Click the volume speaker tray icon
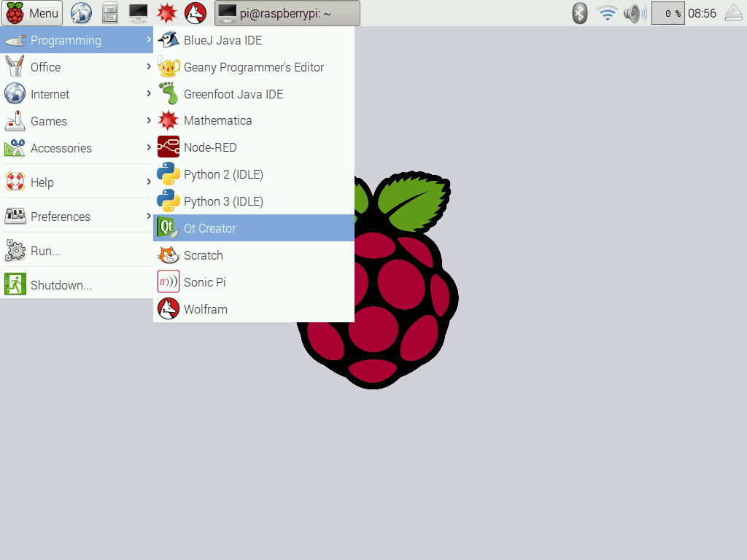The width and height of the screenshot is (747, 560). pos(635,13)
